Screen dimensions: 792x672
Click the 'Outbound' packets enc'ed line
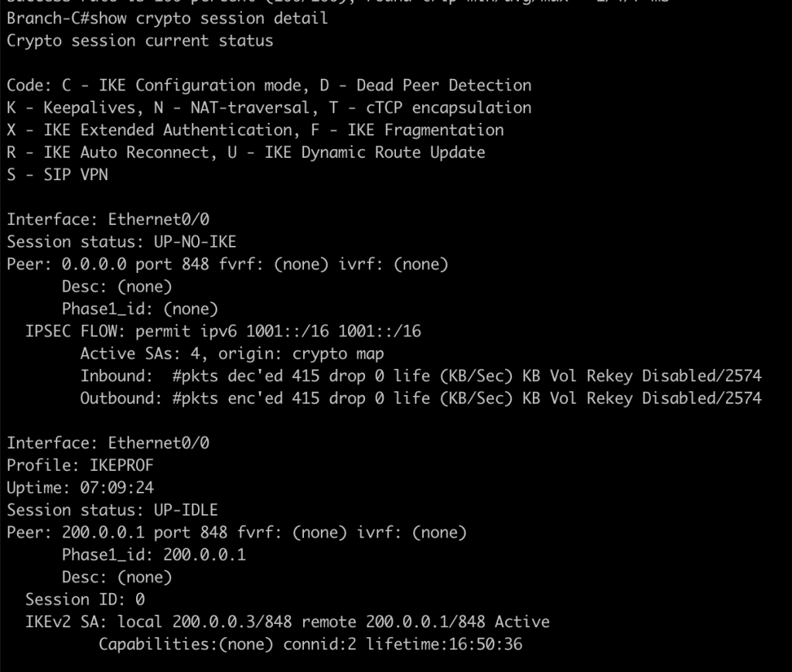tap(420, 399)
